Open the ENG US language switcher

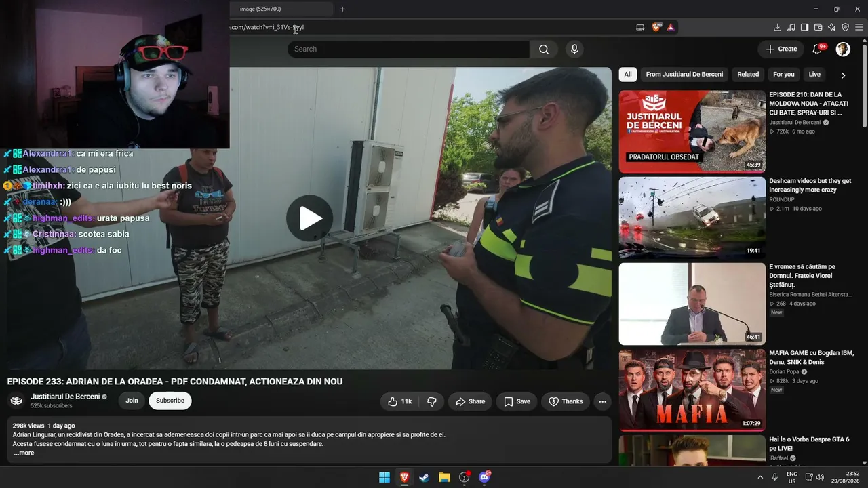click(792, 477)
